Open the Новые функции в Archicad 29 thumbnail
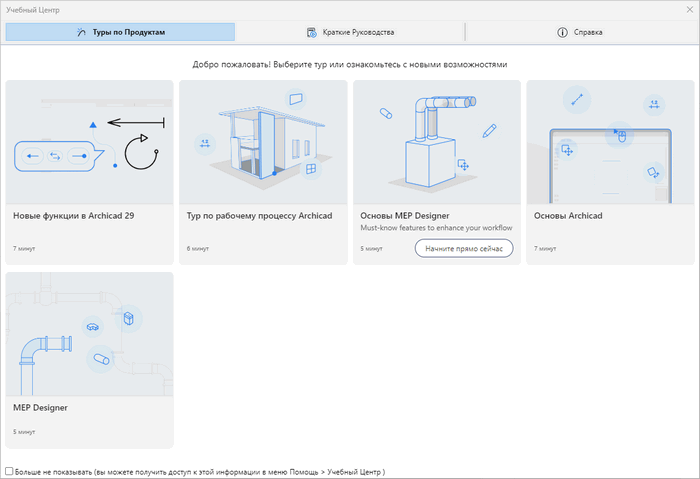Image resolution: width=700 pixels, height=479 pixels. point(89,142)
